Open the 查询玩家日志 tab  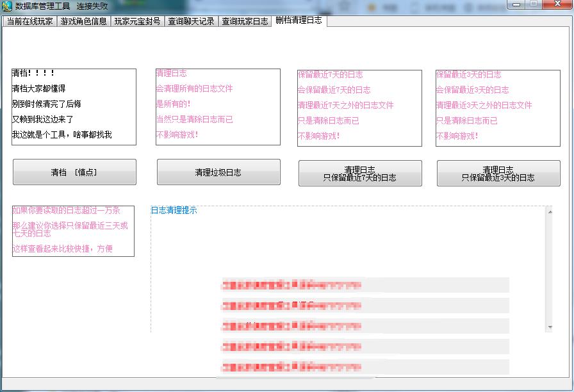tap(245, 21)
